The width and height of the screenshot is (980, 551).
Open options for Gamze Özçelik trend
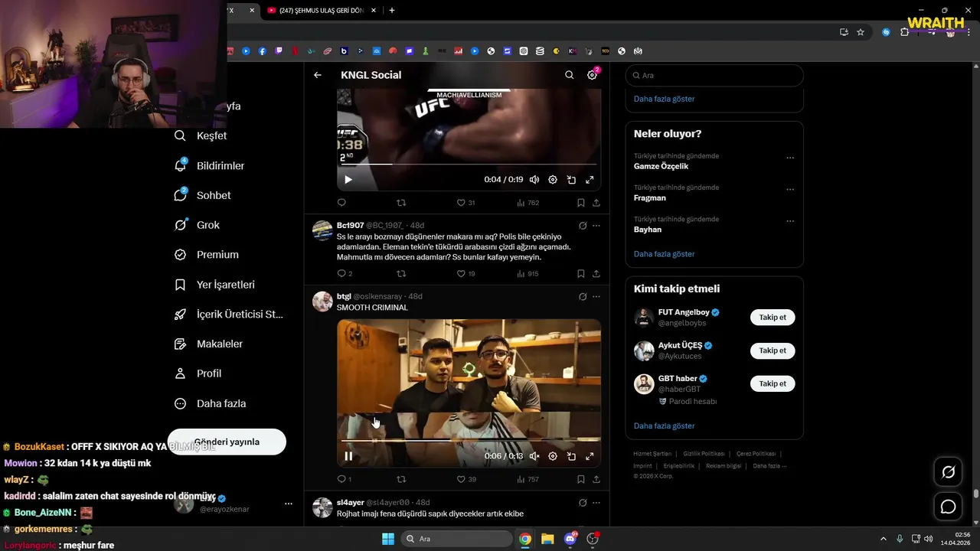790,158
